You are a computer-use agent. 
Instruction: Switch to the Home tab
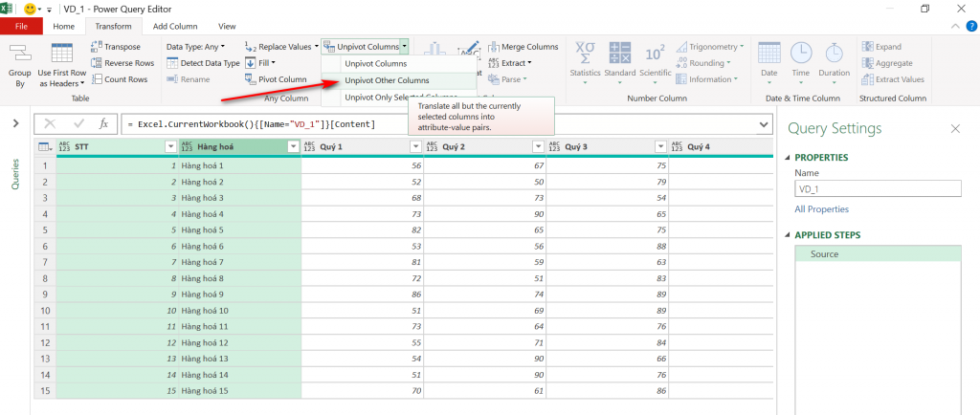pyautogui.click(x=64, y=26)
